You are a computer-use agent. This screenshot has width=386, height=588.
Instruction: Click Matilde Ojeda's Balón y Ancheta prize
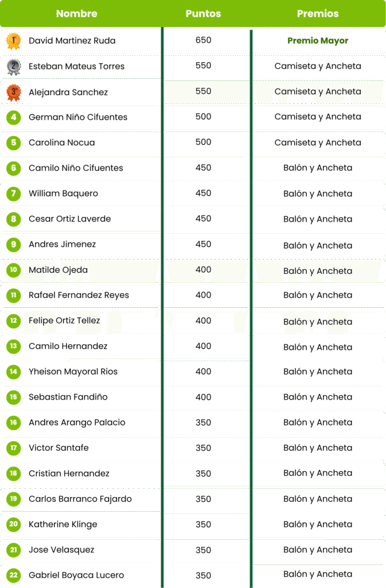[x=318, y=271]
